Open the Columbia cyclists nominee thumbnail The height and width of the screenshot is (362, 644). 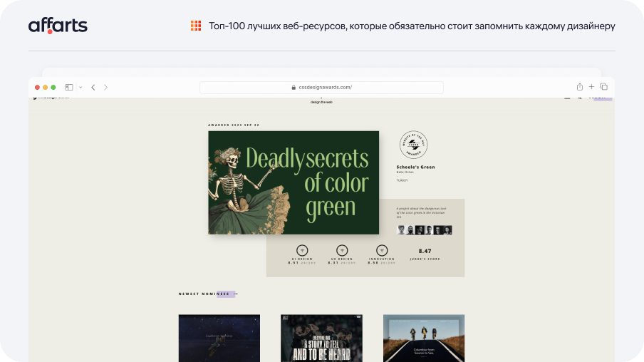pos(423,338)
